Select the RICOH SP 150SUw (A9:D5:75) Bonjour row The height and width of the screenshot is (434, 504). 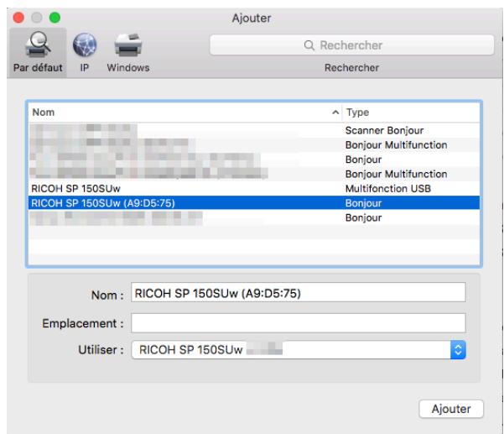point(254,203)
